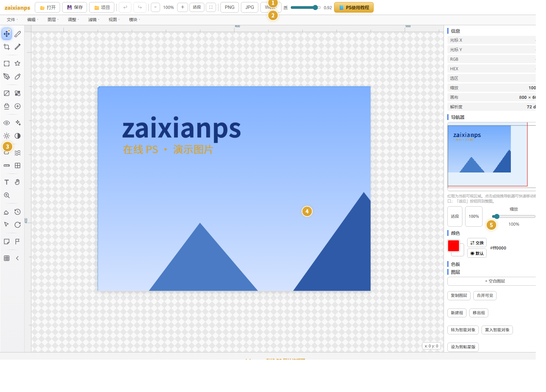Select the highlighter marker tool

[x=18, y=76]
